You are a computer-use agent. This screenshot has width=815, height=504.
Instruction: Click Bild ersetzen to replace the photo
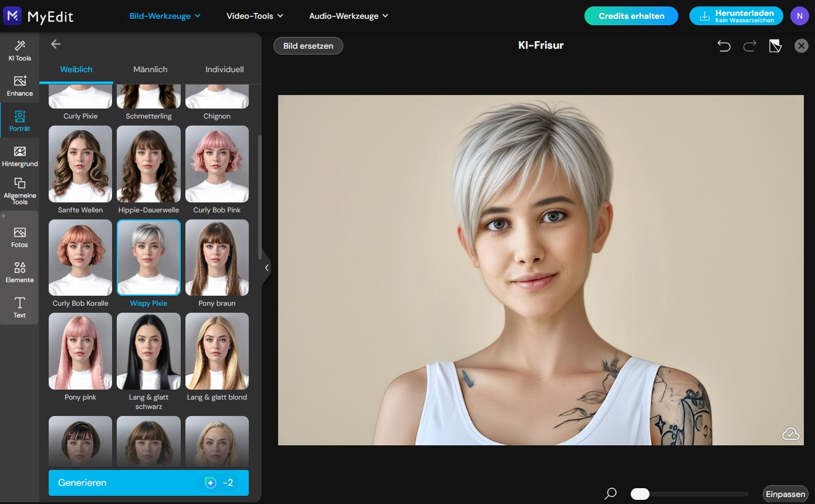[x=307, y=45]
